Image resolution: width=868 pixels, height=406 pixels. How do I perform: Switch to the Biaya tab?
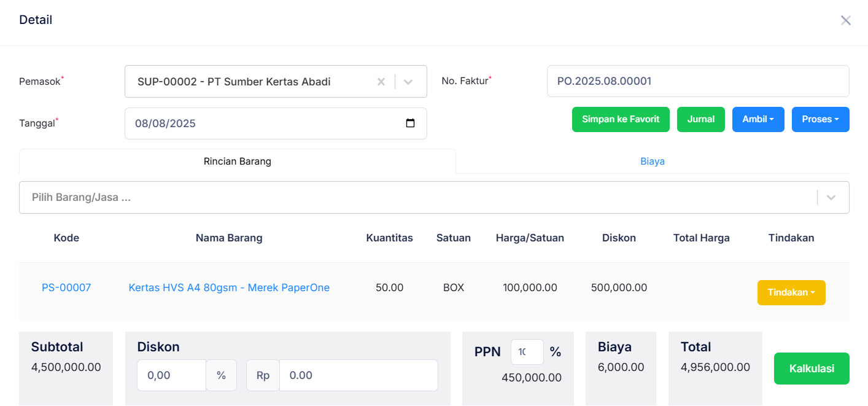click(653, 161)
